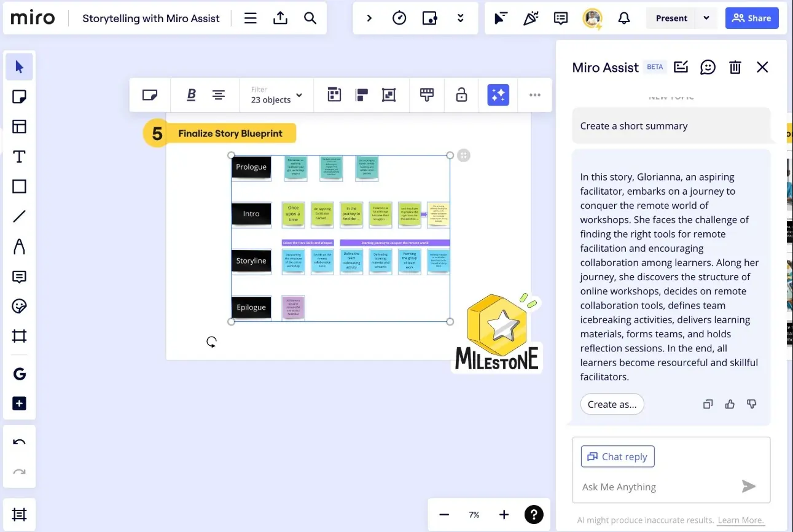Select the Chat reply option

(617, 456)
